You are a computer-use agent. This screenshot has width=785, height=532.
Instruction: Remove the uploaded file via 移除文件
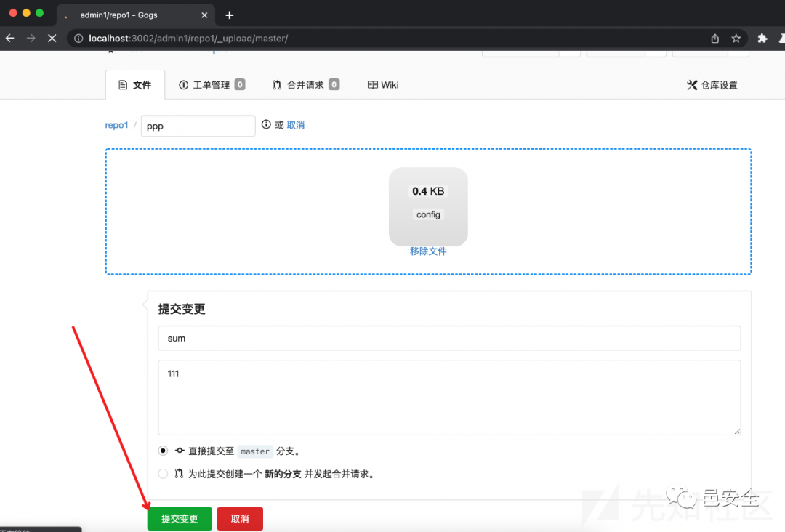pos(428,251)
